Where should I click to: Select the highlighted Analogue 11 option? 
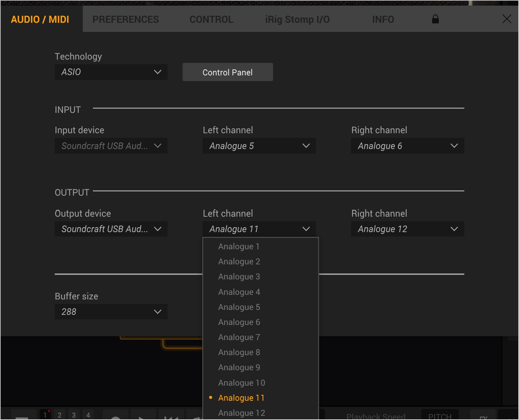coord(241,398)
